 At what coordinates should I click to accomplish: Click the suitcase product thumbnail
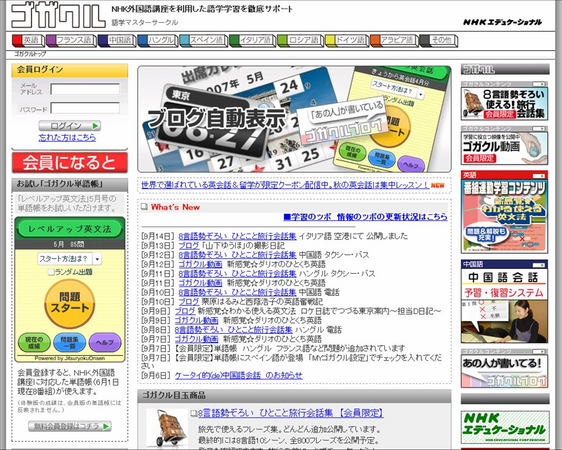coord(166,428)
